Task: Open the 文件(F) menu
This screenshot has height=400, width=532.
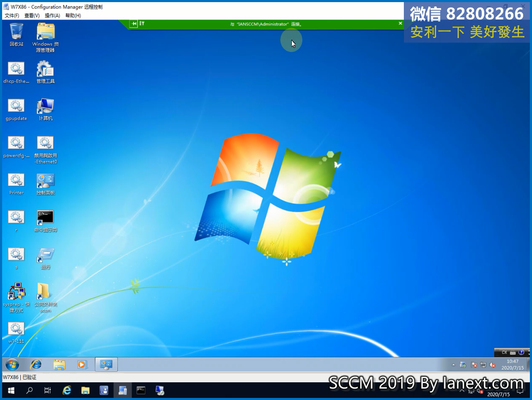Action: pyautogui.click(x=12, y=16)
